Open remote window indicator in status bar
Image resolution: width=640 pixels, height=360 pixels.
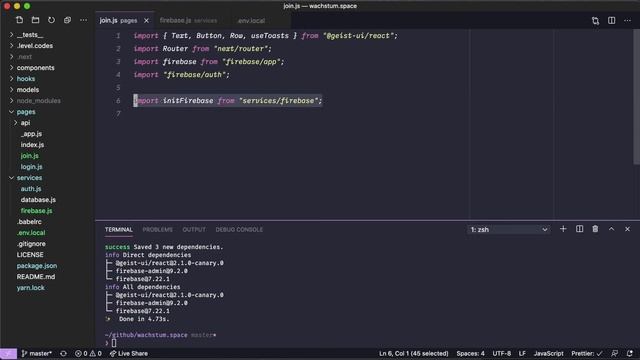pyautogui.click(x=8, y=353)
